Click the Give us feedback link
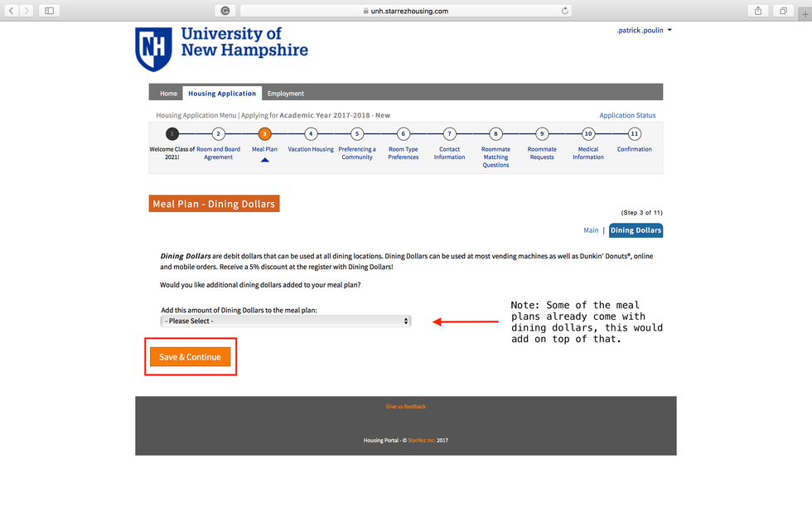 tap(405, 407)
